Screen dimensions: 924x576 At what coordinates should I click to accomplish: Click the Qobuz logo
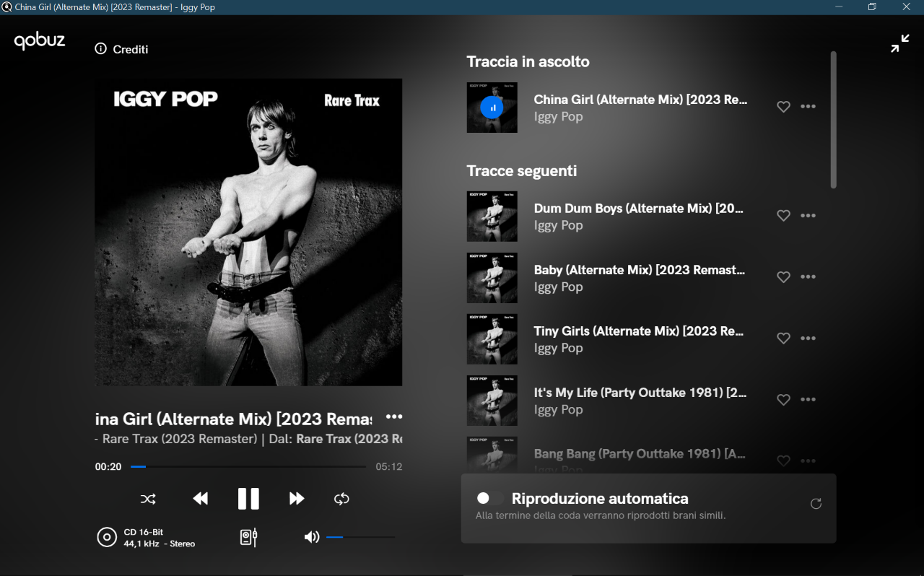coord(40,41)
